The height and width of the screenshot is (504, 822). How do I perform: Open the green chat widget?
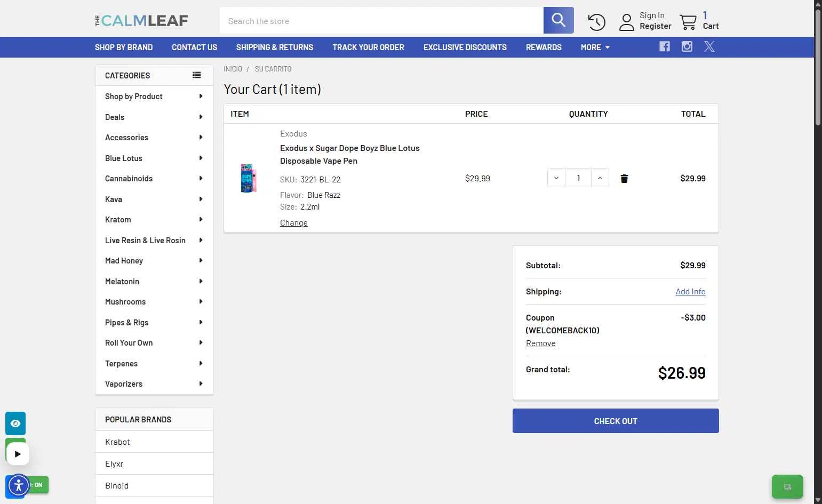pyautogui.click(x=787, y=486)
